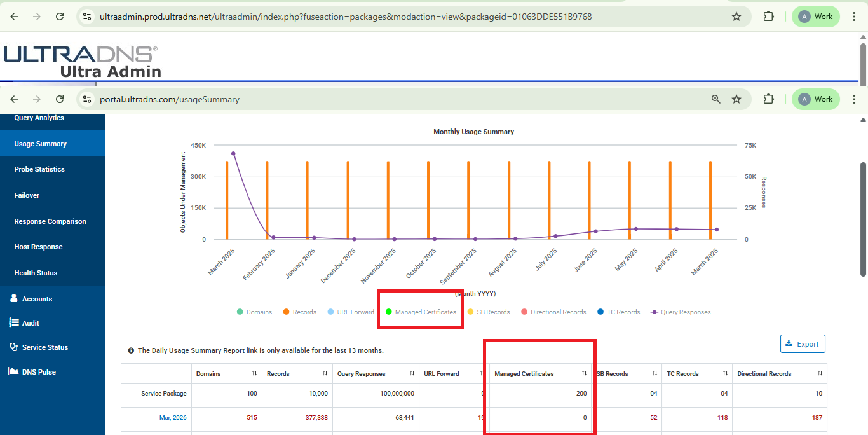Click the Work profile chip in portal window

coord(816,99)
